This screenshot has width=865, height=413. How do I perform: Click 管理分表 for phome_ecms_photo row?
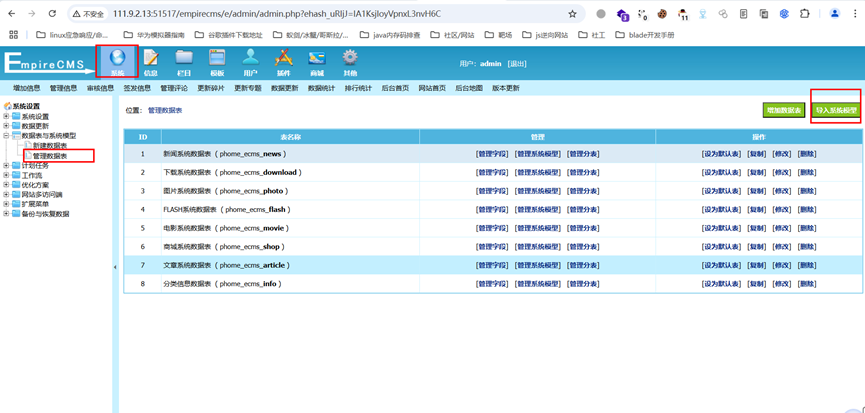584,191
